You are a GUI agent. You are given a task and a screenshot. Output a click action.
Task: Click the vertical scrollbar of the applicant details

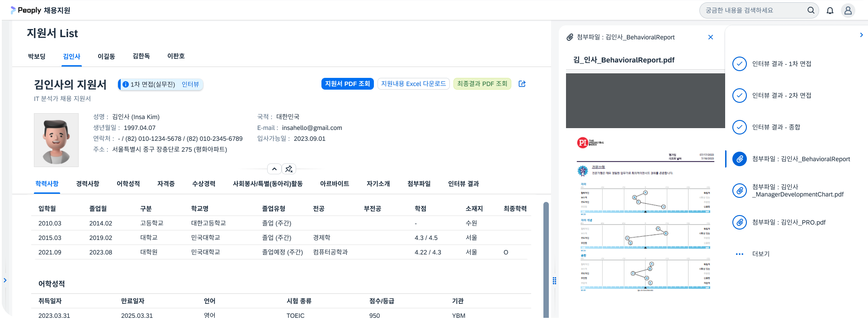coord(546,259)
